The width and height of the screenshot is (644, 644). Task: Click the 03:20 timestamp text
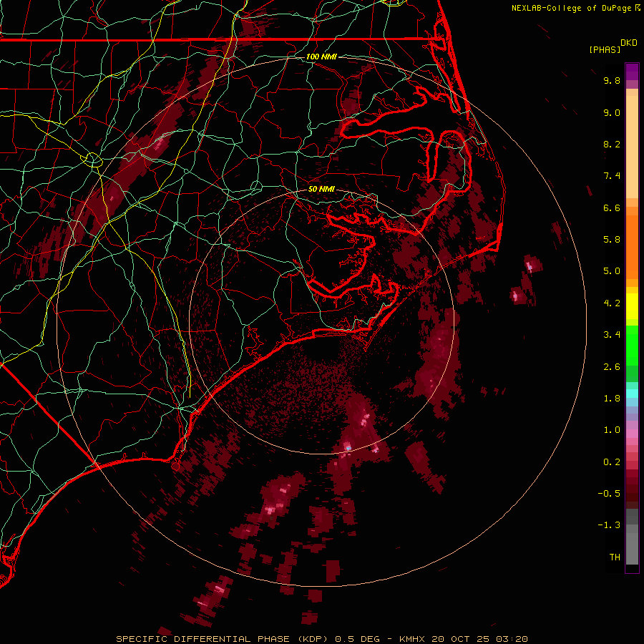pos(512,639)
